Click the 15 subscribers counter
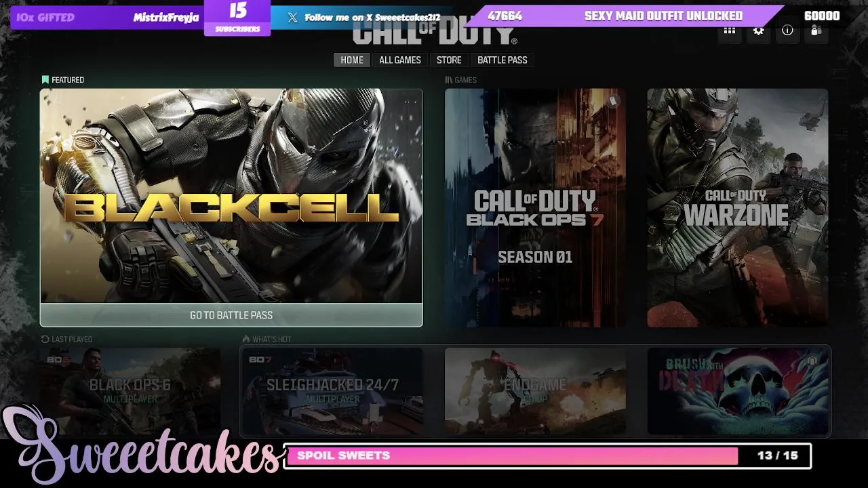868x488 pixels. [237, 18]
